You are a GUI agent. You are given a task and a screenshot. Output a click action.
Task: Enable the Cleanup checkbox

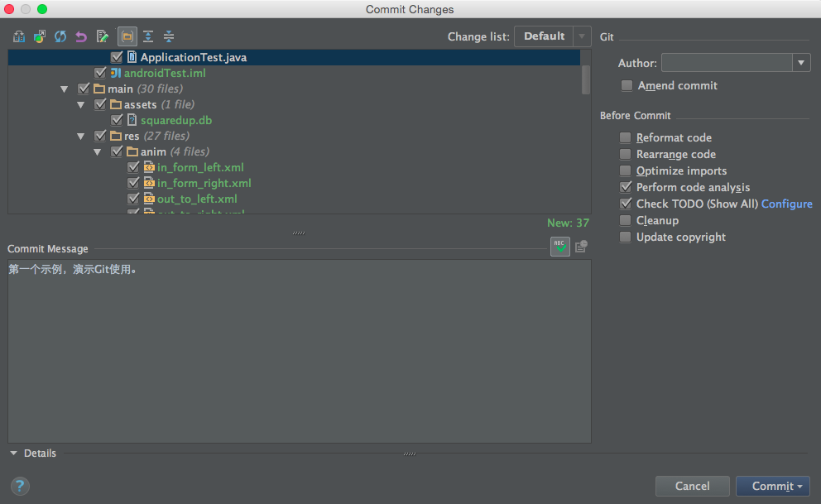point(625,220)
